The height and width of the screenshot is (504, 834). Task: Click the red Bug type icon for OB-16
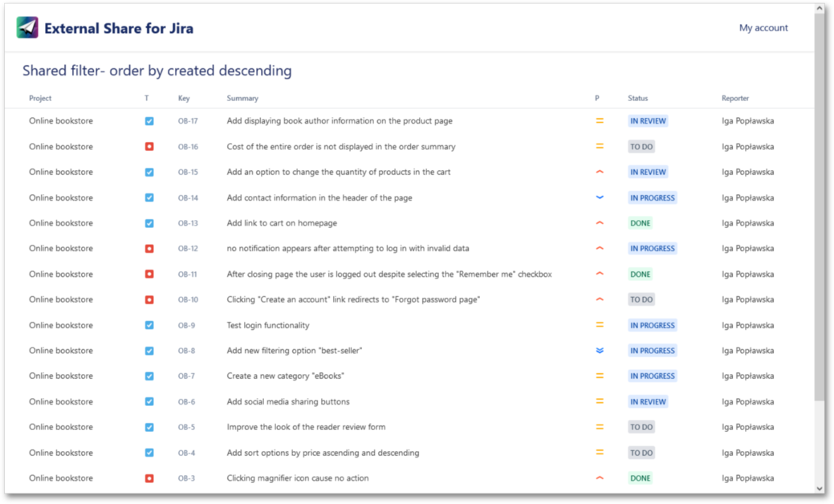pos(148,146)
